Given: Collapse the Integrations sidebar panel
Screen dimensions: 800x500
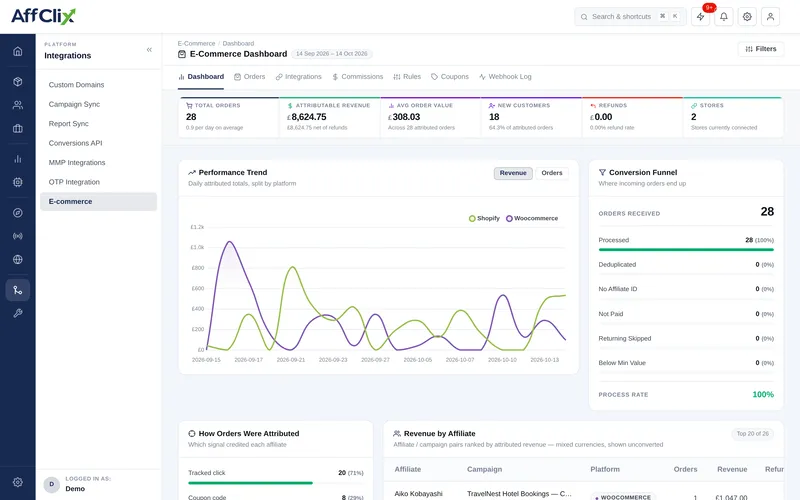Looking at the screenshot, I should [x=149, y=50].
